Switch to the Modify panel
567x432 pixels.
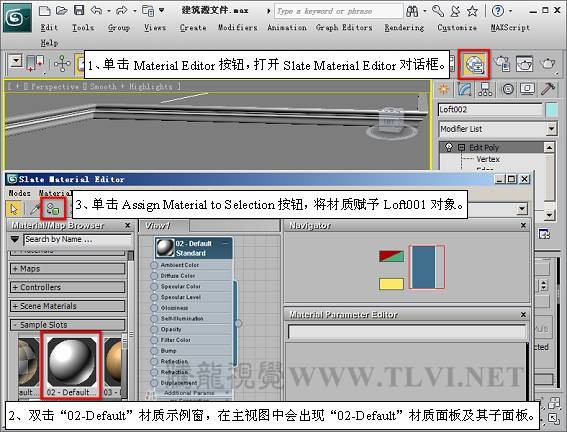(465, 89)
